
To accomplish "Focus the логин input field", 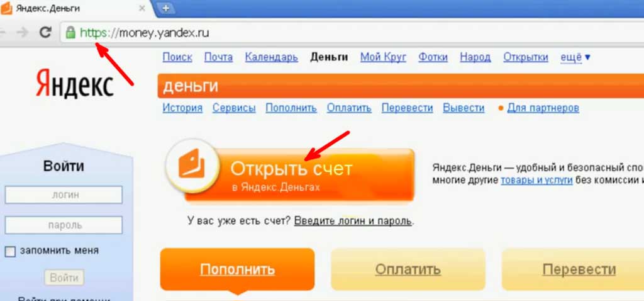I will click(64, 195).
